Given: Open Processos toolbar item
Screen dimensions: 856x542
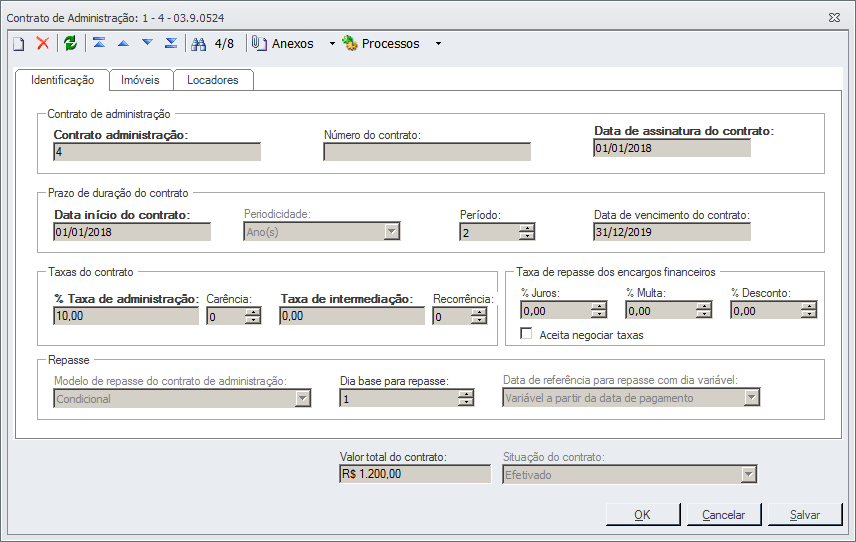Looking at the screenshot, I should tap(381, 44).
